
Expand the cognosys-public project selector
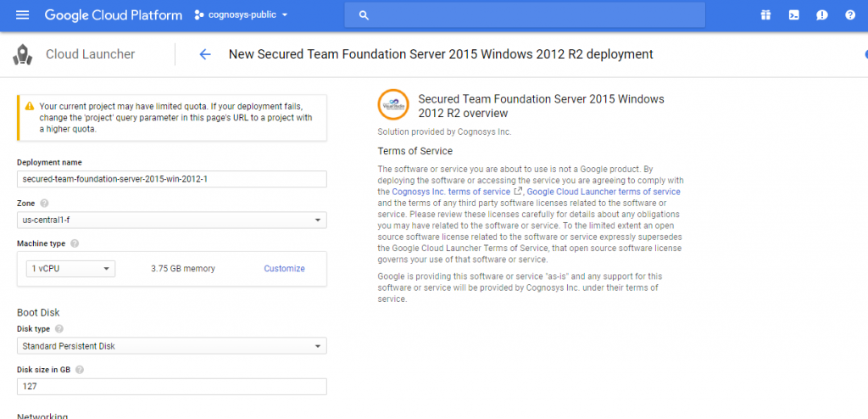click(242, 15)
